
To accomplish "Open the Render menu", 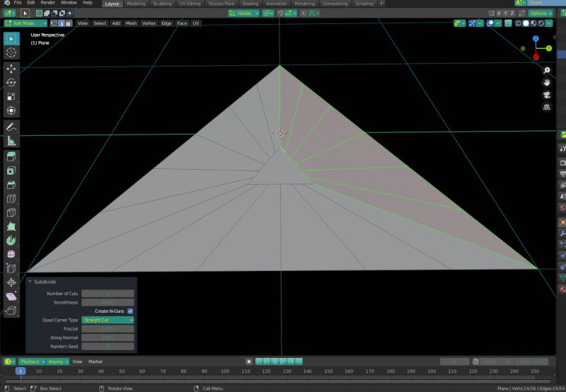I will click(x=47, y=3).
